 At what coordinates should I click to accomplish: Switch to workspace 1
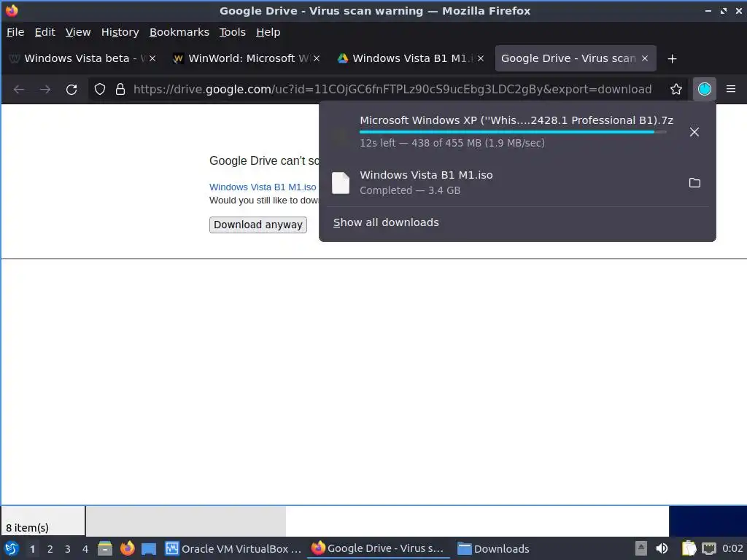pos(32,549)
